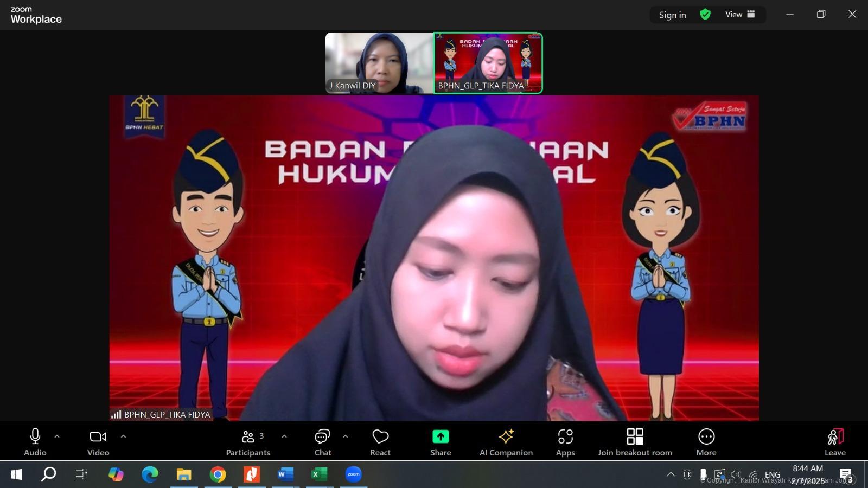This screenshot has height=488, width=868.
Task: Open the AI Companion panel
Action: (x=506, y=442)
